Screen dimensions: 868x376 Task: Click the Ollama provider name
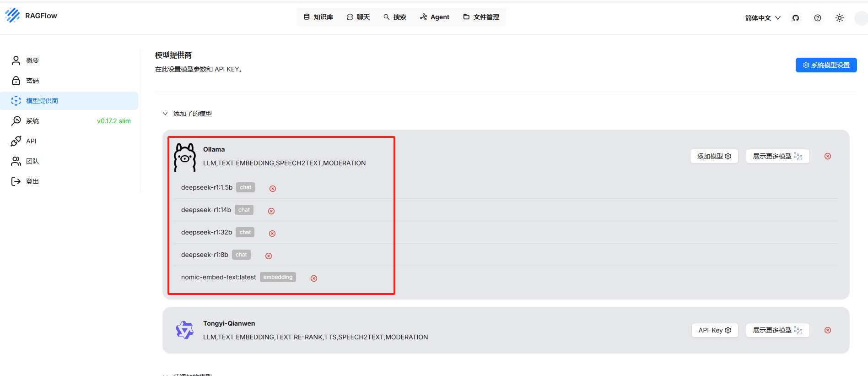214,149
